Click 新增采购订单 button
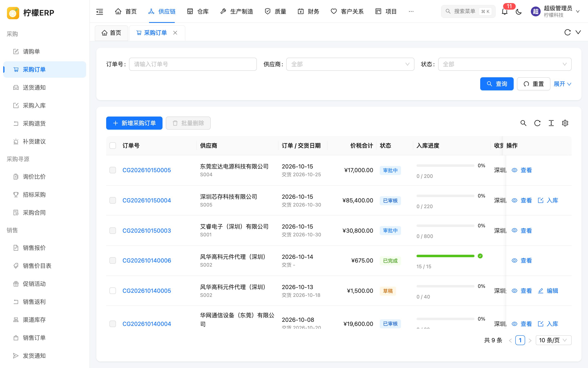 pos(134,123)
